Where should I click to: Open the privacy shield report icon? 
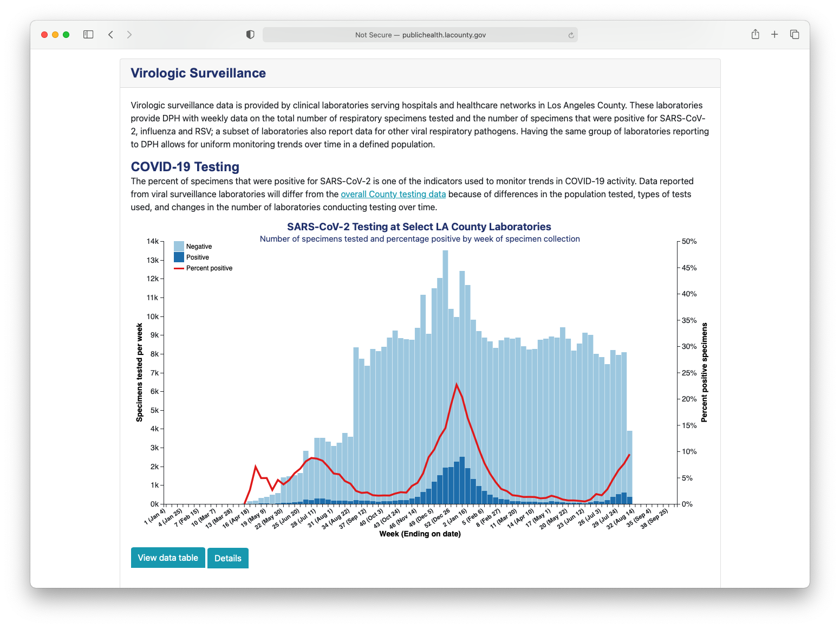[250, 35]
